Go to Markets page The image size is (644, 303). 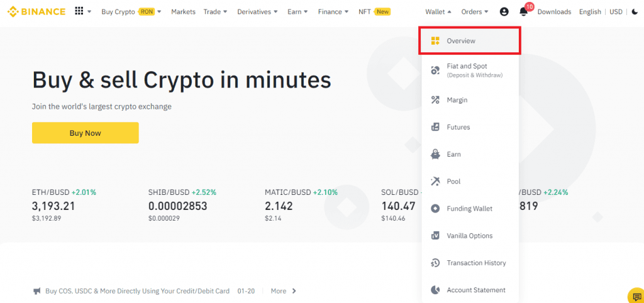(183, 11)
